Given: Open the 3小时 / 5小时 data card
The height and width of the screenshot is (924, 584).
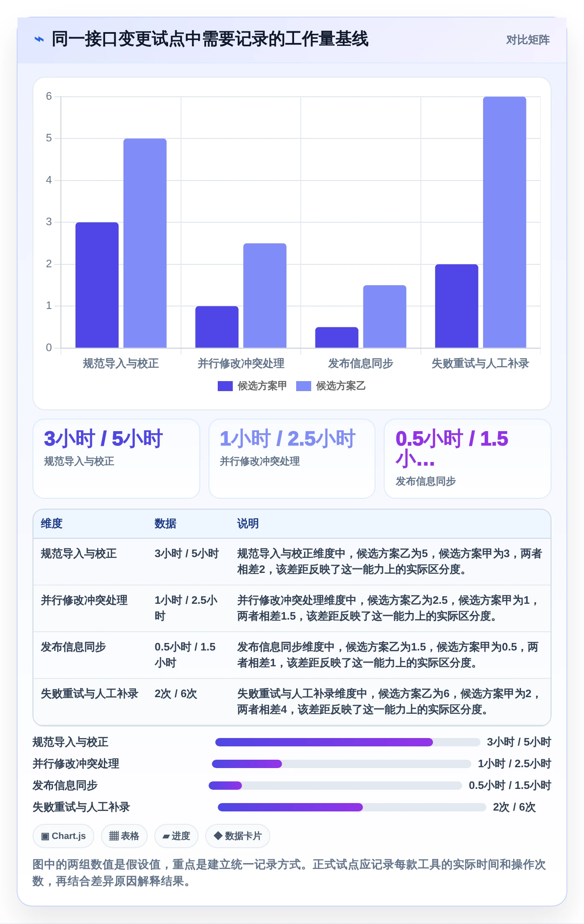Looking at the screenshot, I should (116, 459).
